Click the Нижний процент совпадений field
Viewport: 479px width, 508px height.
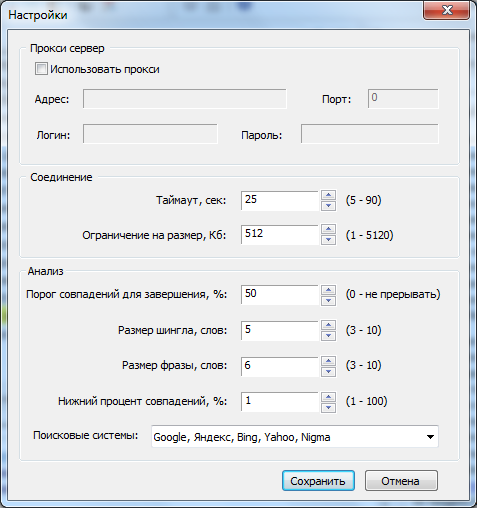click(x=280, y=402)
